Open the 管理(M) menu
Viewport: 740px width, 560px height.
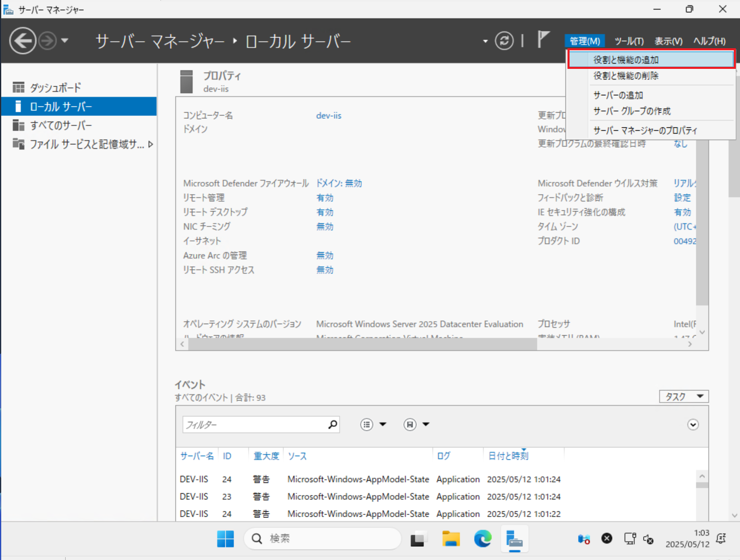tap(584, 41)
